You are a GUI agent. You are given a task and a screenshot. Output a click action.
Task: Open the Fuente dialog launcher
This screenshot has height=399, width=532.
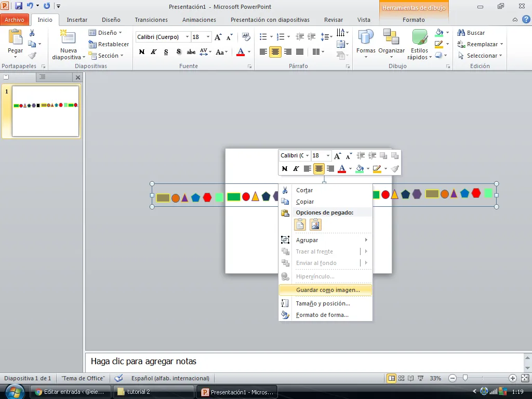click(x=250, y=66)
